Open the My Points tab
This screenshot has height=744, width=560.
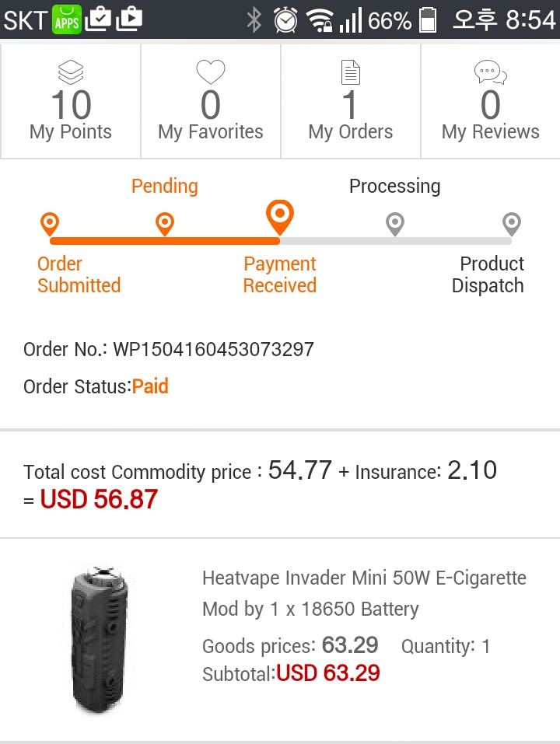point(71,101)
